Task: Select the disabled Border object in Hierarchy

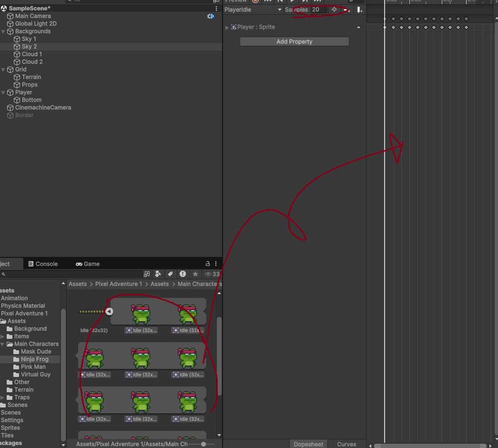Action: 24,115
